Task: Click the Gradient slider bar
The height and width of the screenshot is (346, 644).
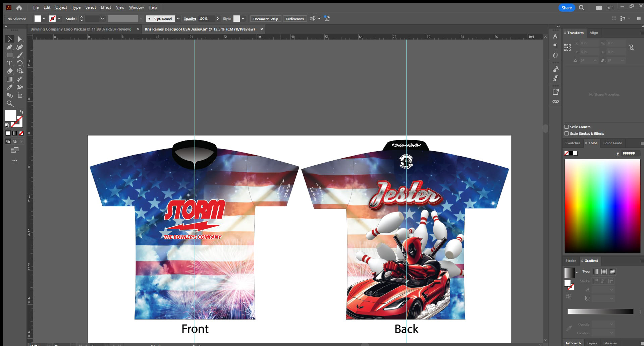Action: pos(600,311)
